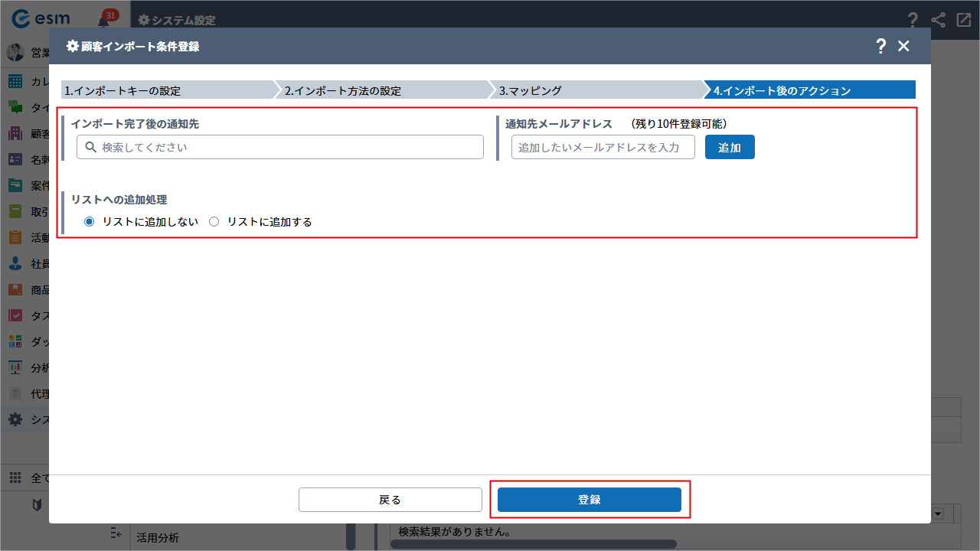Click the open-in-new-window icon at top right
Image resolution: width=980 pixels, height=551 pixels.
coord(963,20)
